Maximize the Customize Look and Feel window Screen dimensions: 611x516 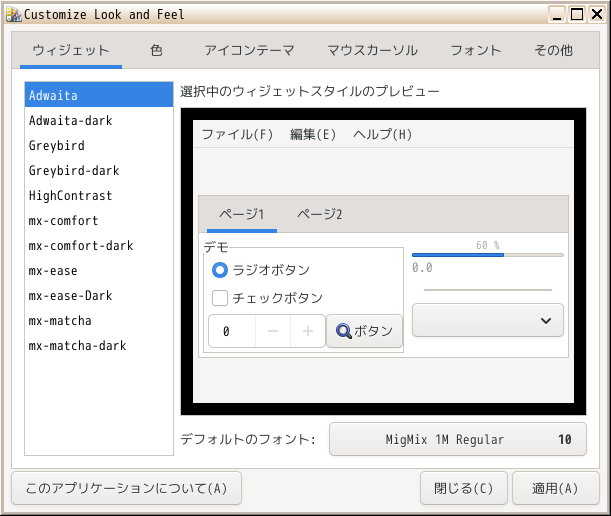[x=577, y=14]
